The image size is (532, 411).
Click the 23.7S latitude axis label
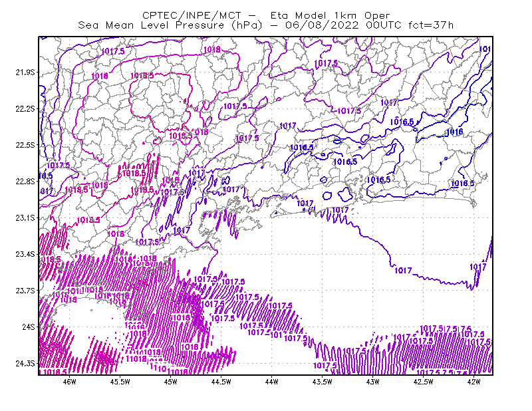[25, 291]
